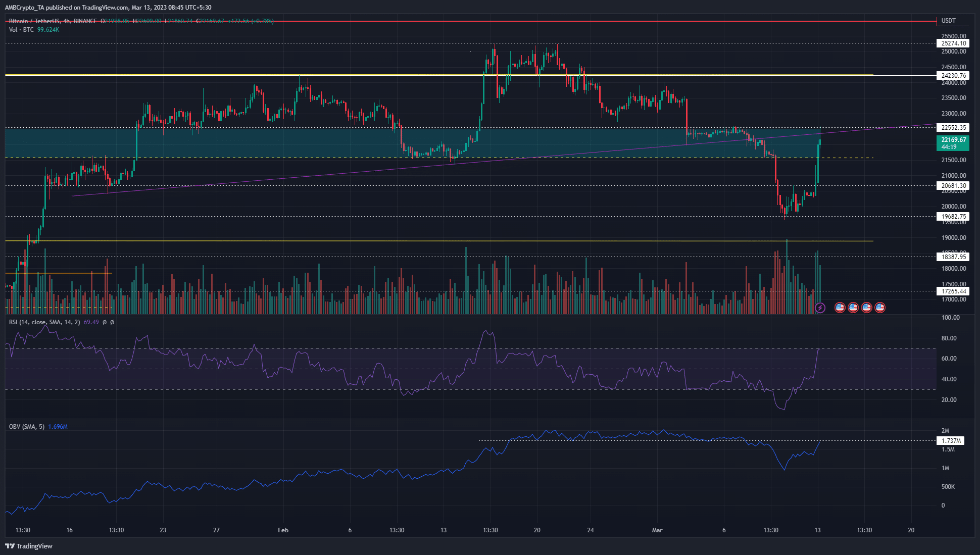Click the second US flag event marker
Image resolution: width=980 pixels, height=555 pixels.
(x=853, y=308)
